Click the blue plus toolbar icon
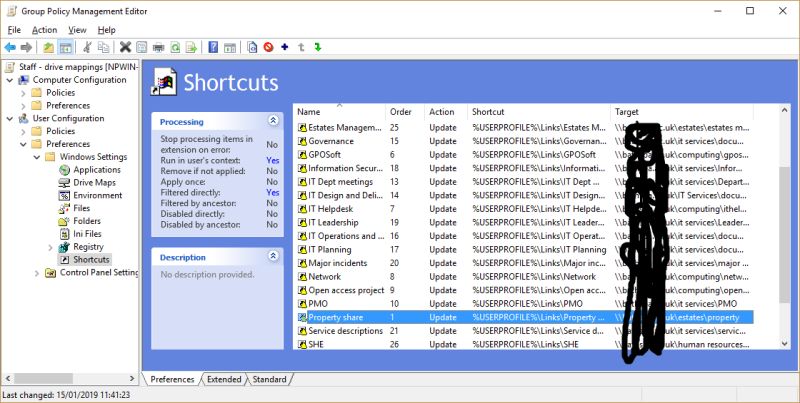This screenshot has height=403, width=800. click(x=285, y=47)
